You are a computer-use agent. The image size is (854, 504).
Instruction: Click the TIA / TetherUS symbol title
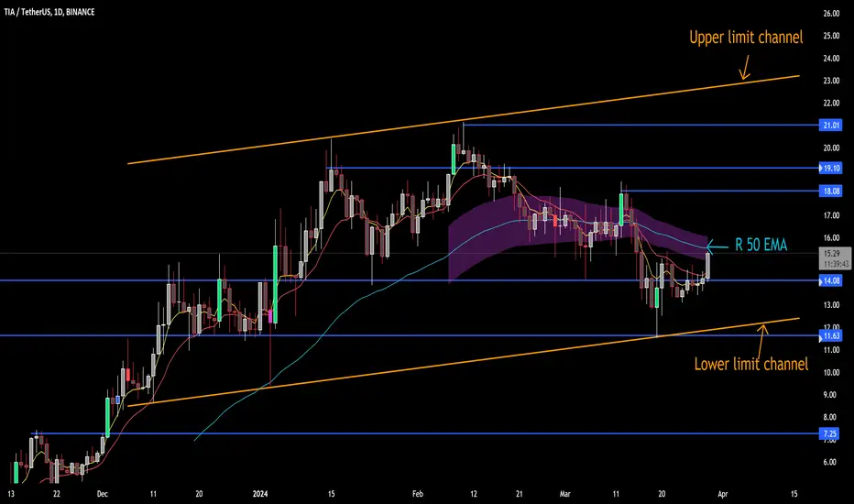pyautogui.click(x=49, y=11)
